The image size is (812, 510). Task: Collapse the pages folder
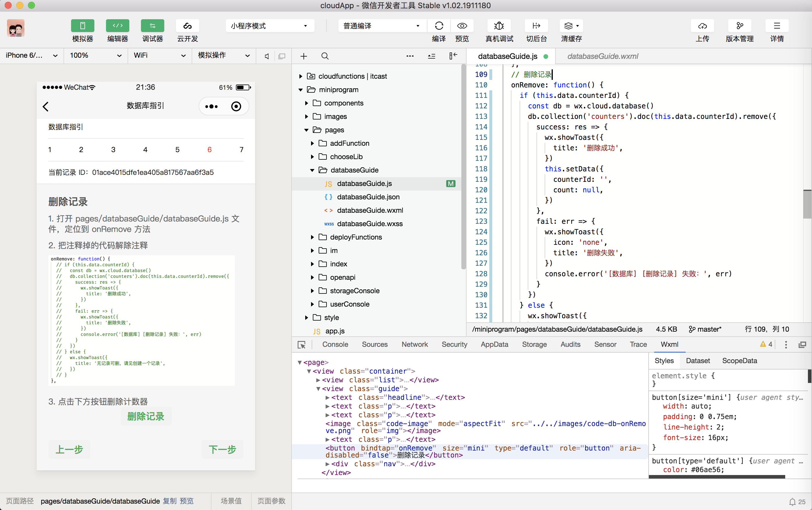click(x=324, y=130)
